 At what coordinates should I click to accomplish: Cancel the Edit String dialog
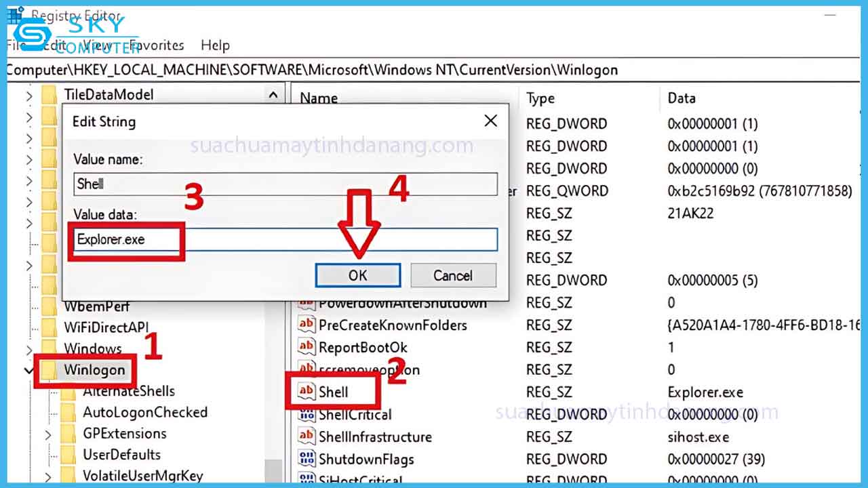point(453,275)
